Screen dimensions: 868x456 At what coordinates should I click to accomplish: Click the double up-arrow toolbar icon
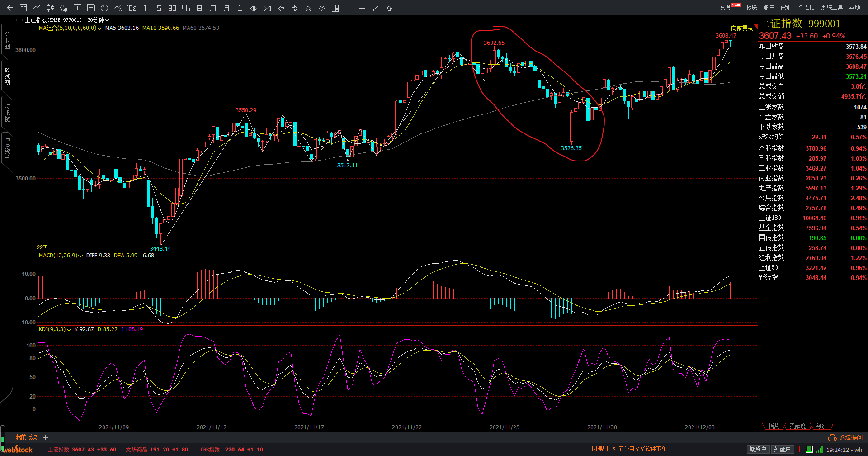[308, 8]
